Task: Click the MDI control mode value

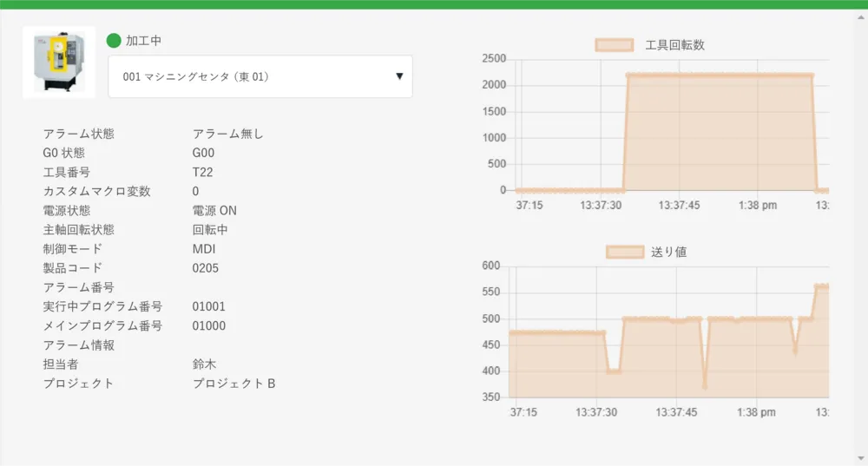Action: click(204, 249)
